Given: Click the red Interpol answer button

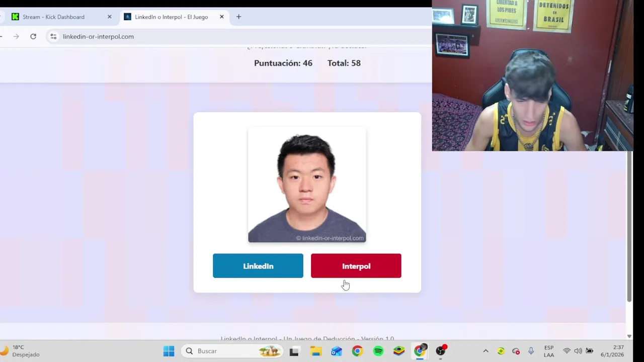Looking at the screenshot, I should pyautogui.click(x=356, y=265).
